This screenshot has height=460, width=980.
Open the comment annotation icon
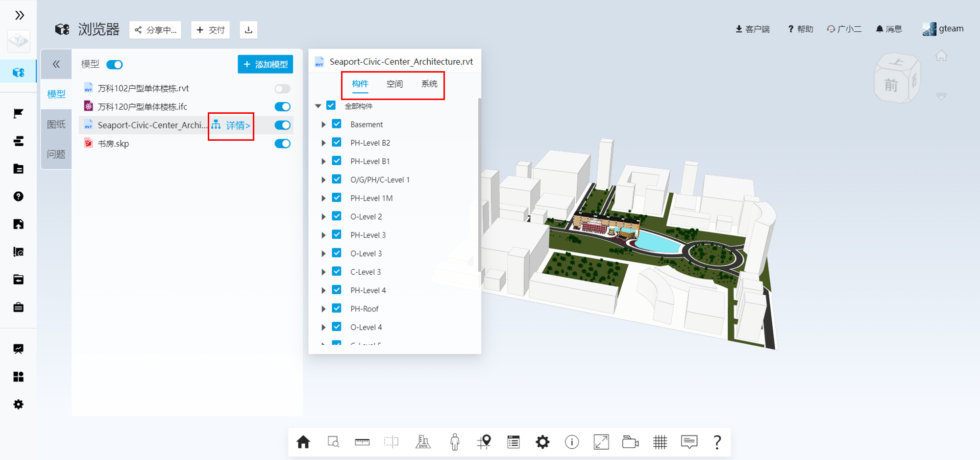coord(689,442)
